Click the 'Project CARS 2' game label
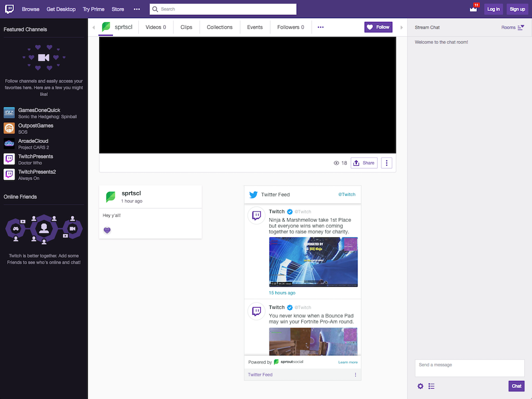 (34, 148)
